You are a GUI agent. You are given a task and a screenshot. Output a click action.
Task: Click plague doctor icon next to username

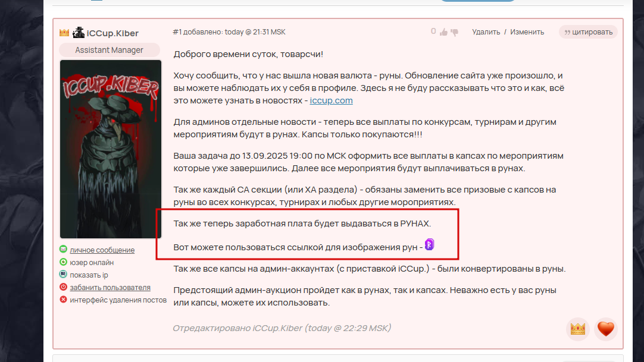[79, 32]
